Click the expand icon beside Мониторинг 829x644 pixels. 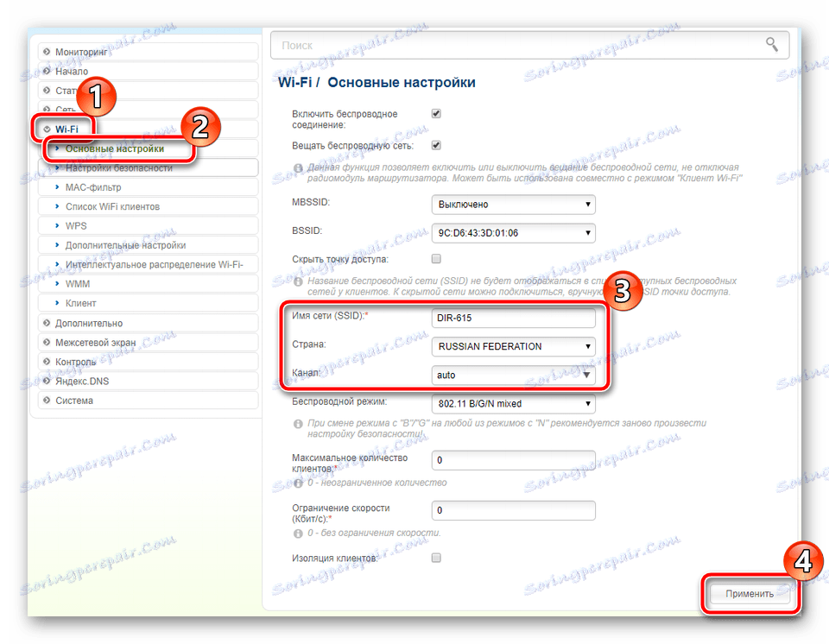[x=47, y=52]
